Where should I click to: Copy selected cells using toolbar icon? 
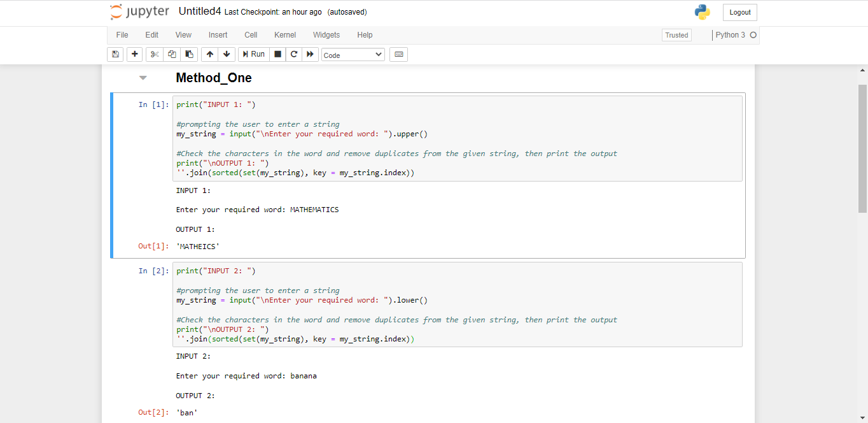[x=172, y=55]
